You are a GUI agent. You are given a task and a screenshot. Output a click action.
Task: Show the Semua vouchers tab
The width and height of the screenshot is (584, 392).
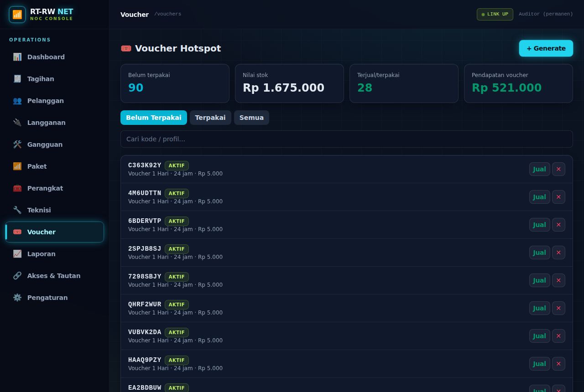251,118
